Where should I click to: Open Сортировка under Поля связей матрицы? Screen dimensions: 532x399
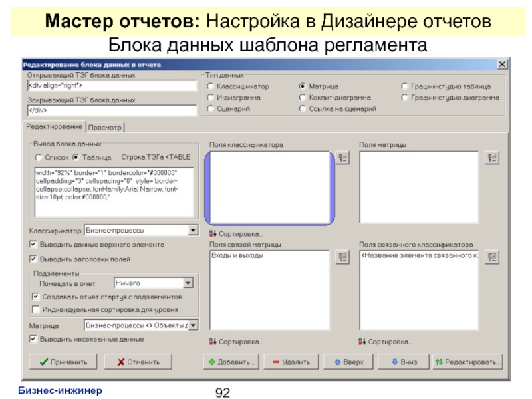(236, 342)
